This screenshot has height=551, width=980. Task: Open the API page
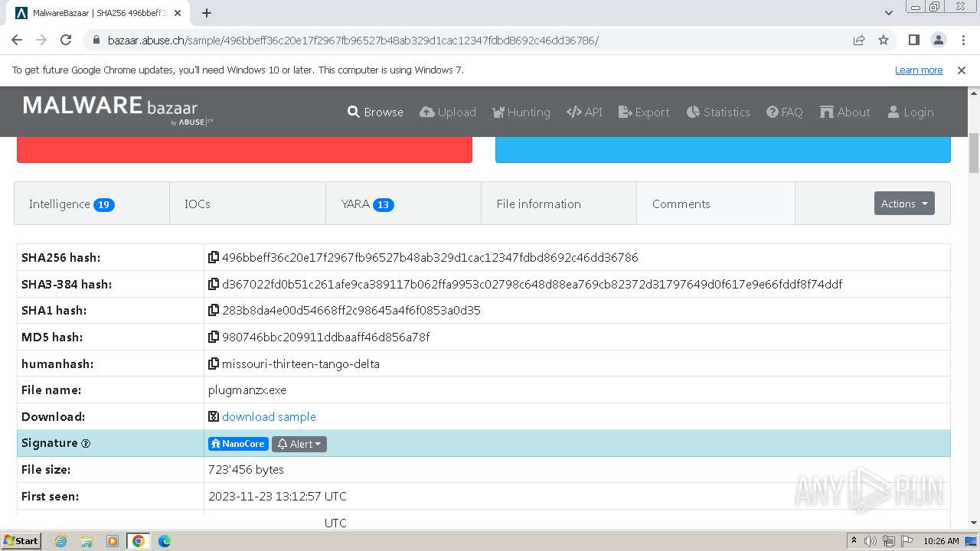[x=584, y=112]
